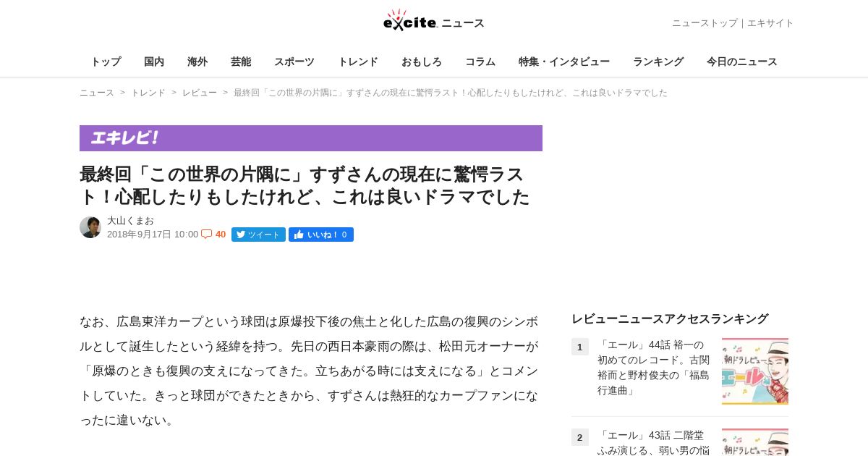Open the 芸能 nav item
Screen dimensions: 868x456
pos(241,62)
